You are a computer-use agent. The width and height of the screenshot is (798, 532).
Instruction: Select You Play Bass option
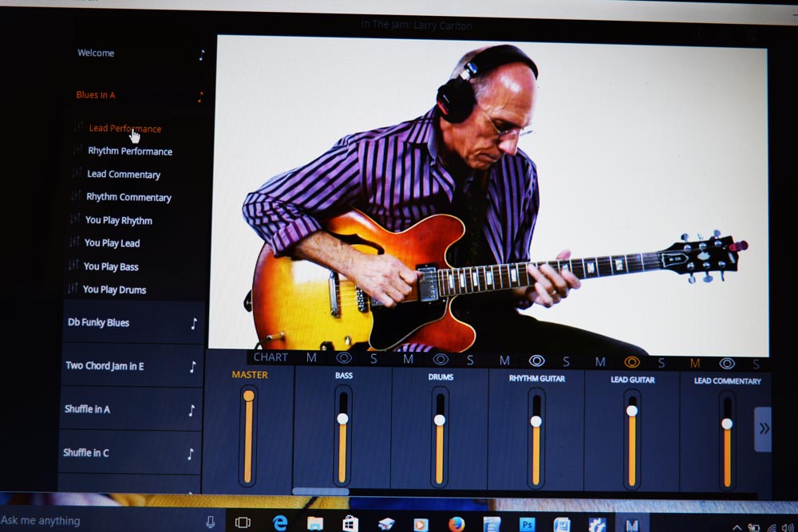click(111, 266)
